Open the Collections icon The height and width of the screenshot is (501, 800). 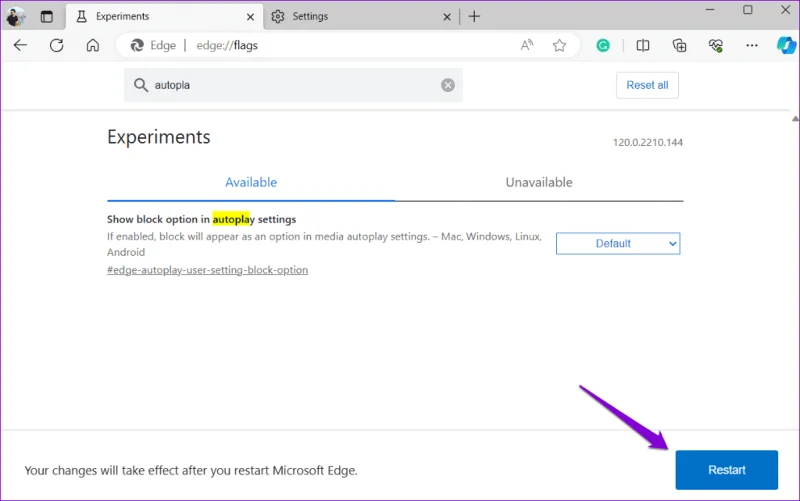click(x=679, y=45)
